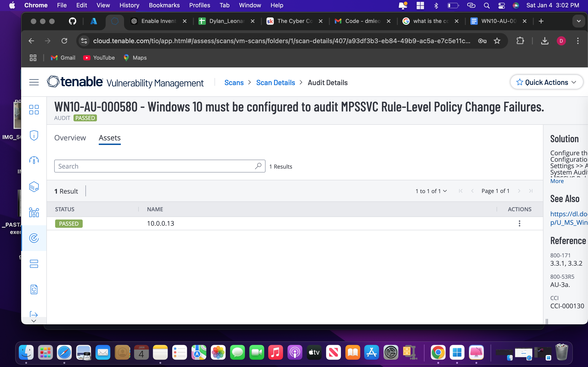
Task: Expand sidebar with bottom chevron arrow
Action: (x=34, y=321)
